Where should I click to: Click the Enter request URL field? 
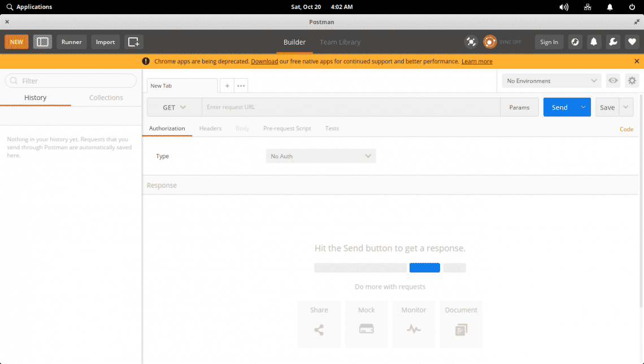[x=351, y=107]
